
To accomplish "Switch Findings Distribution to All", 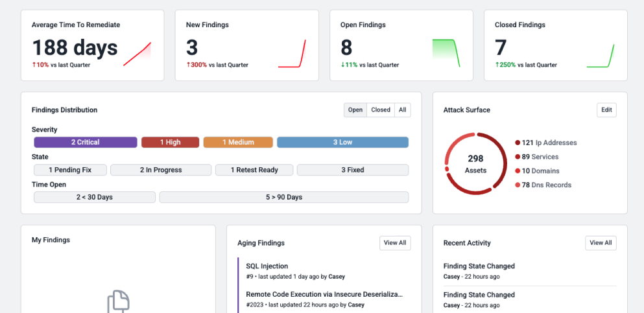I will tap(403, 110).
